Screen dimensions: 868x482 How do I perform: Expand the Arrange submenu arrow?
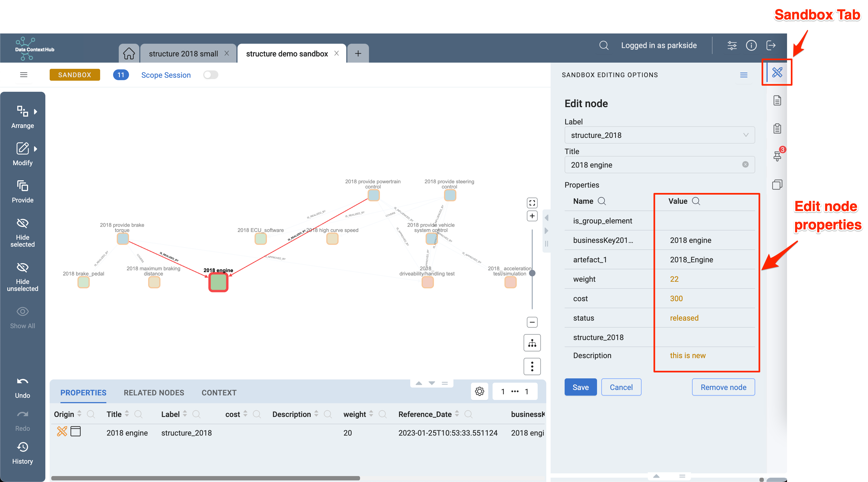coord(35,111)
